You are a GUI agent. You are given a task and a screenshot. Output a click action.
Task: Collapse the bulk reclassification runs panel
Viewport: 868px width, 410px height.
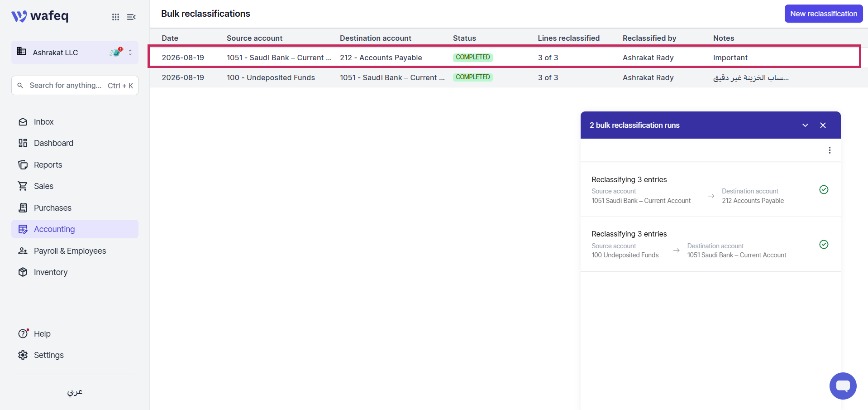pos(805,125)
